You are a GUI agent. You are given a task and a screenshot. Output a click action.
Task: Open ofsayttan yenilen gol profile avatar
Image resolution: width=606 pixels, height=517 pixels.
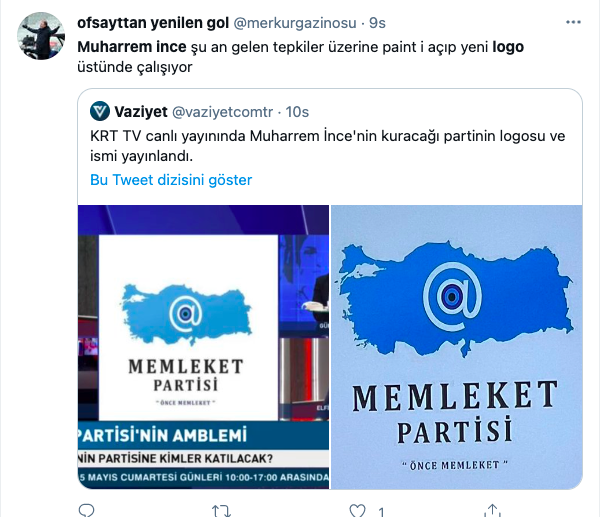(x=41, y=36)
